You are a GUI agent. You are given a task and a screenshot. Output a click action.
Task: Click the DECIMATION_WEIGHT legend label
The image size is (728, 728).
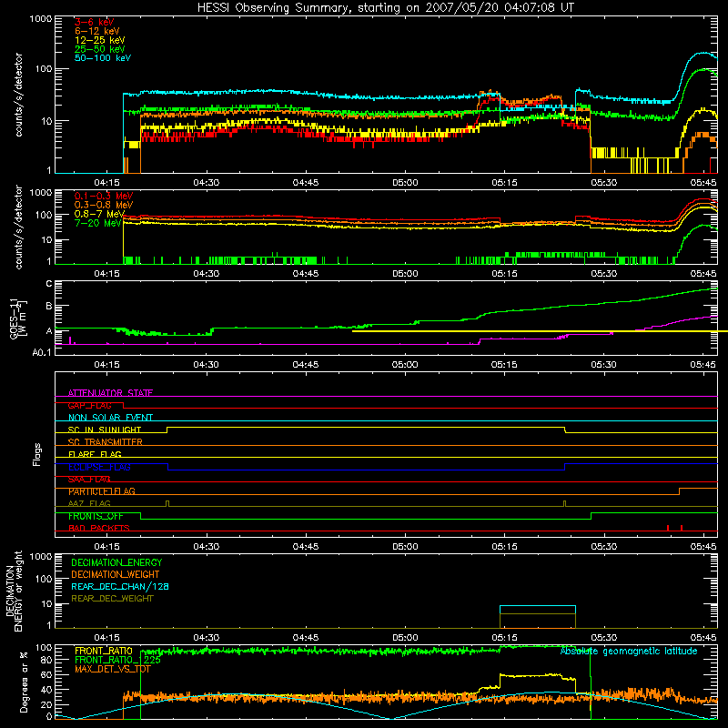pyautogui.click(x=116, y=574)
